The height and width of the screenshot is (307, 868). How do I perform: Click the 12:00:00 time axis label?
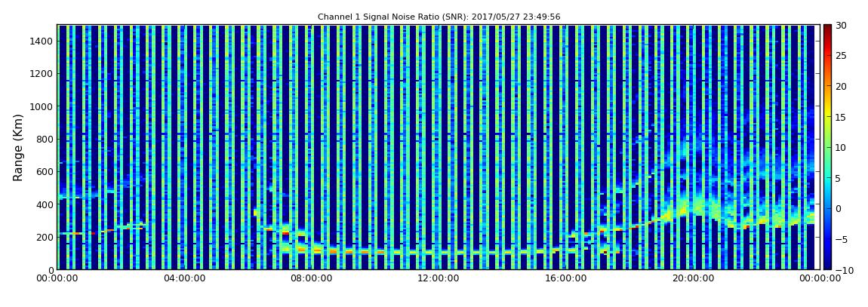point(437,279)
